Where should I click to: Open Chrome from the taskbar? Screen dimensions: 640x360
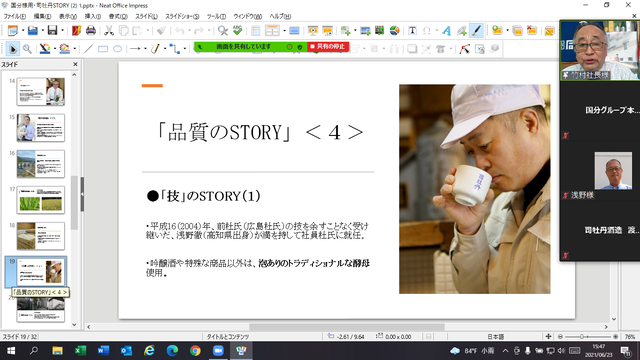coord(195,351)
